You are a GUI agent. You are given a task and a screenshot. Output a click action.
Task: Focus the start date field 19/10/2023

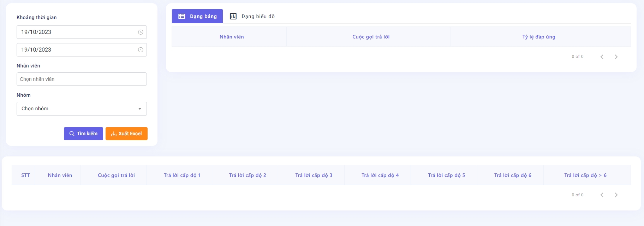76,32
